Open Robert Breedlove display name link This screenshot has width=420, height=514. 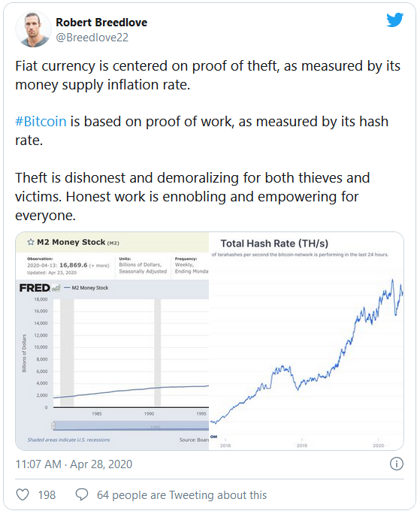pyautogui.click(x=101, y=23)
